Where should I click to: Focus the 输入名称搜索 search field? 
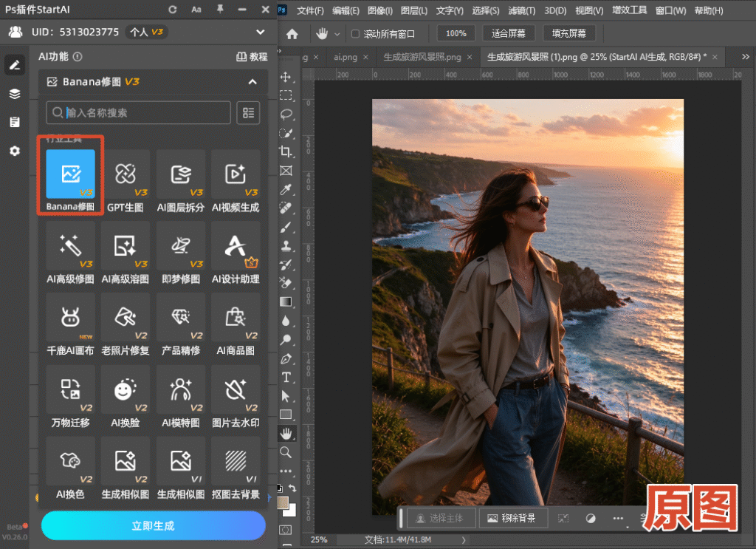coord(138,113)
